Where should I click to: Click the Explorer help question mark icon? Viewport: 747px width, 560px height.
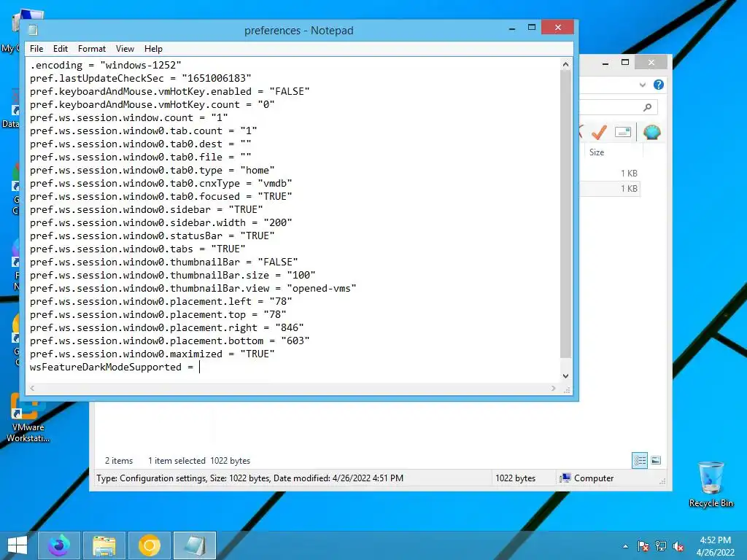659,85
